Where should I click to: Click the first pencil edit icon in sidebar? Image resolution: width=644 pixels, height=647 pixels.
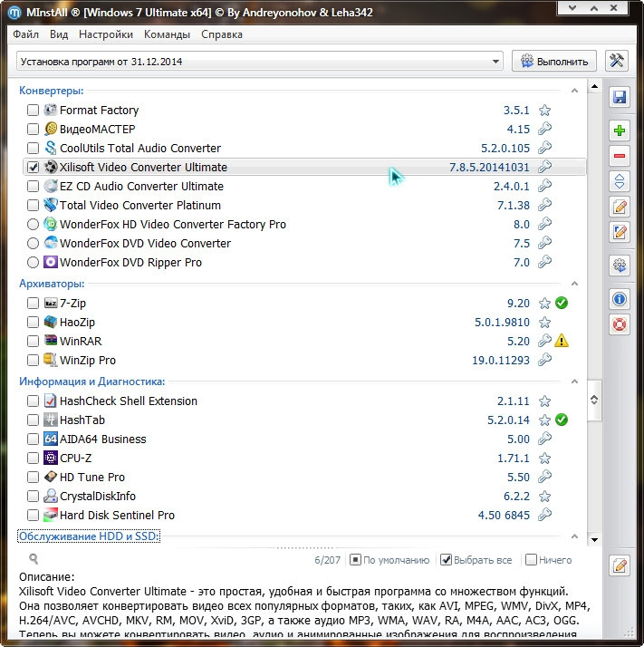coord(620,207)
